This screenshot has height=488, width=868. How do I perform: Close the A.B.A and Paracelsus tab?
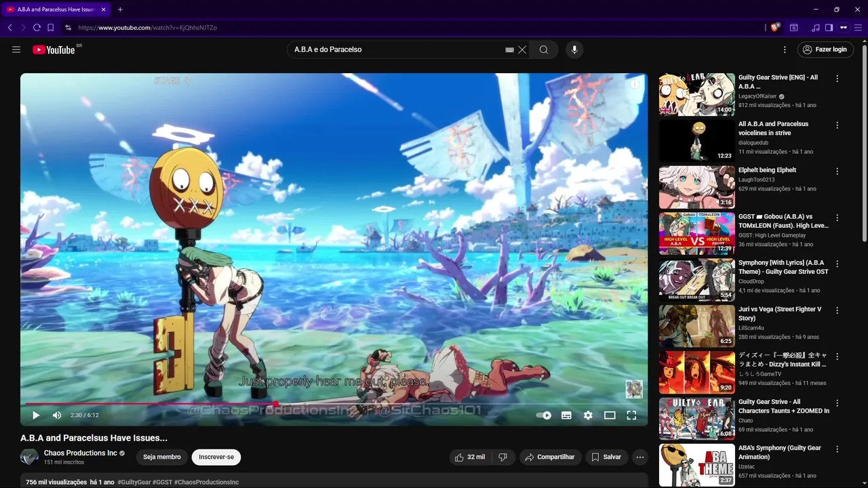coord(104,9)
